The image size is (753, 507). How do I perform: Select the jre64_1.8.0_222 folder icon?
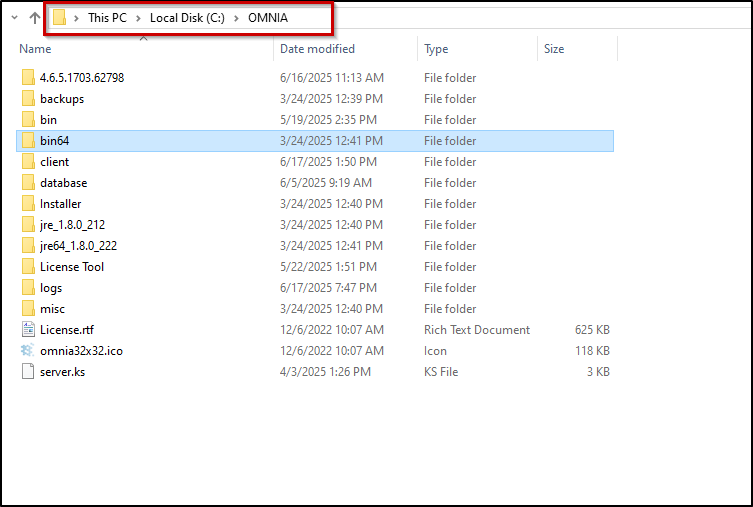click(x=28, y=246)
